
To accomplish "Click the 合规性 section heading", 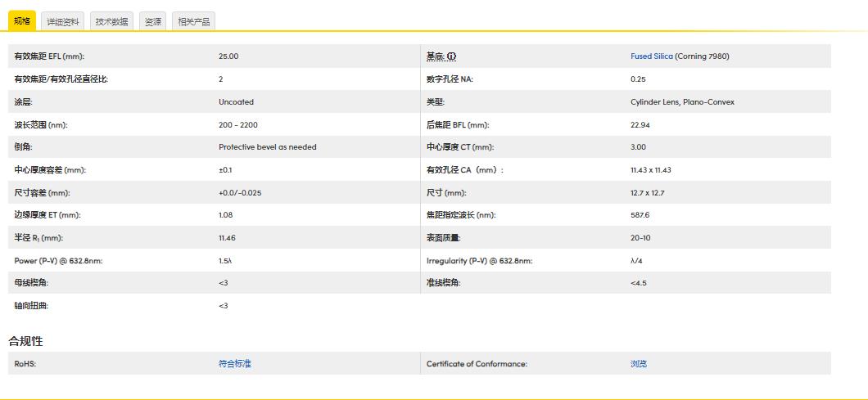I will [25, 341].
